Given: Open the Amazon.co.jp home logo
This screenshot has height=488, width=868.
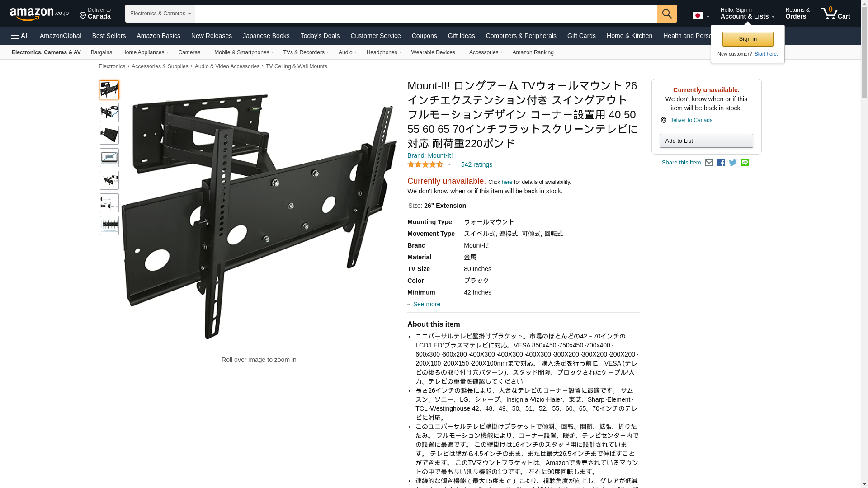Looking at the screenshot, I should (39, 14).
